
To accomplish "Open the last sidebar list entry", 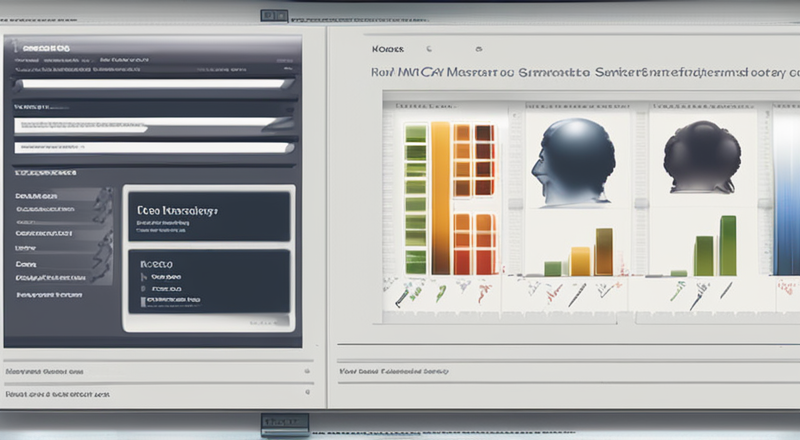I will tap(55, 295).
